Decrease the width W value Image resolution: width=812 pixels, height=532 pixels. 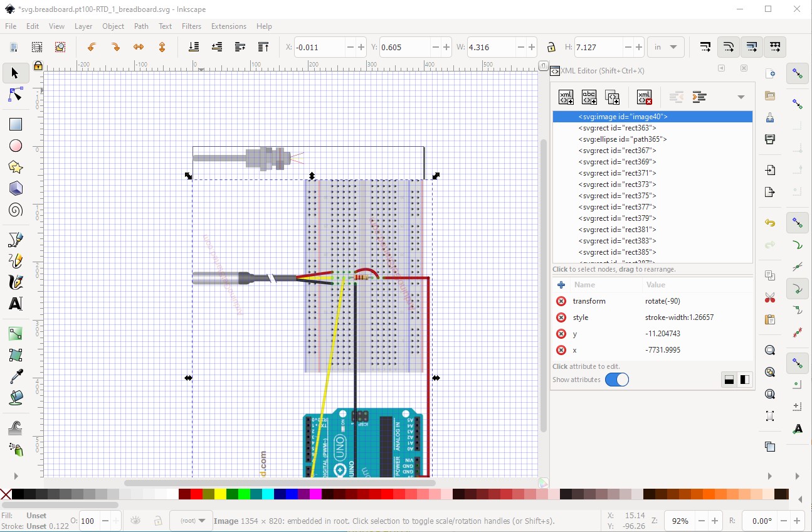click(x=520, y=47)
